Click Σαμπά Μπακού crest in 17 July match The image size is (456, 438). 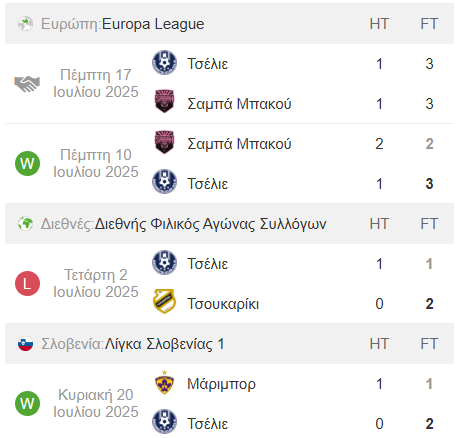click(x=164, y=101)
